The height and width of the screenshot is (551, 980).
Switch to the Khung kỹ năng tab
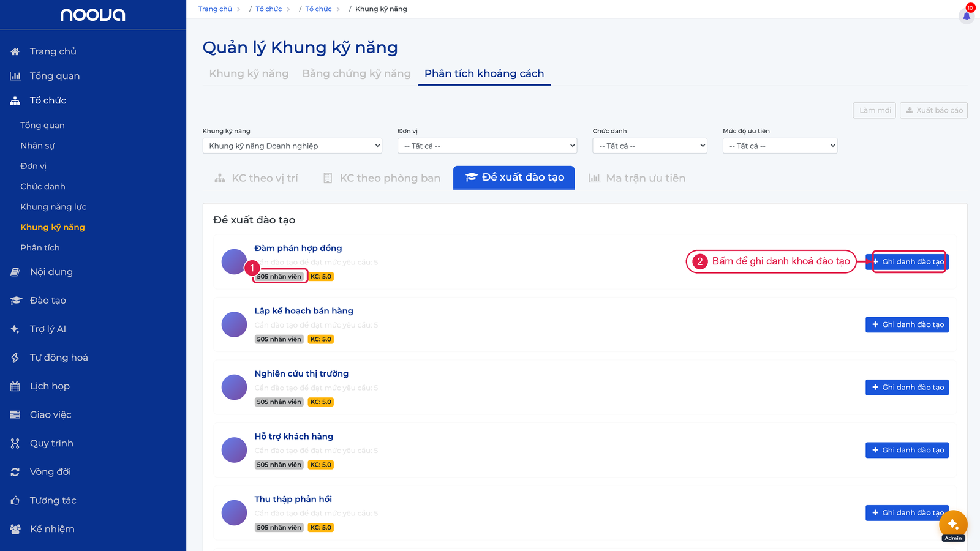[249, 73]
